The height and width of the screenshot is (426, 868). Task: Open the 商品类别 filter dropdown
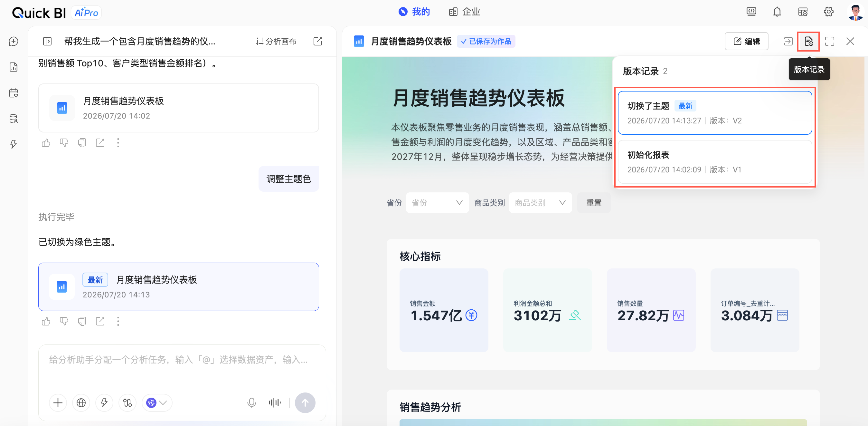click(x=541, y=203)
